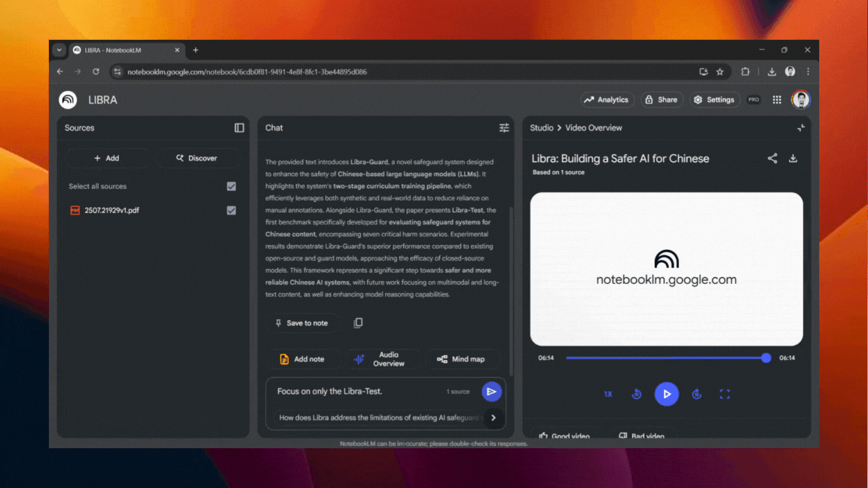Click browser forward arrow
Image resolution: width=868 pixels, height=488 pixels.
78,72
